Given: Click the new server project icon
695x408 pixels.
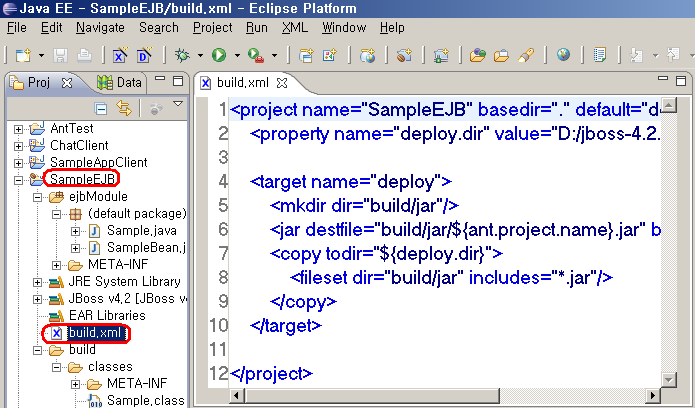Looking at the screenshot, I should (306, 55).
